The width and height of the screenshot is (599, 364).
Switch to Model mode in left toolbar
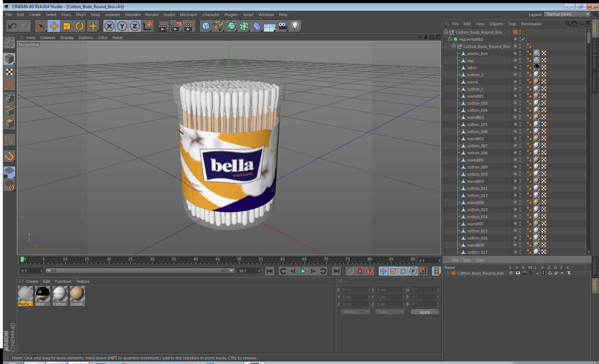tap(9, 59)
